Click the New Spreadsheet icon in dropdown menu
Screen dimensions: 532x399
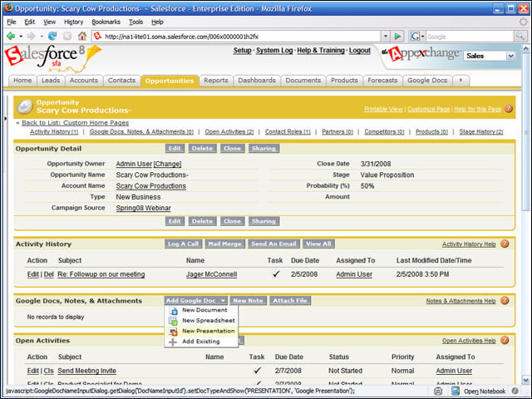point(174,321)
